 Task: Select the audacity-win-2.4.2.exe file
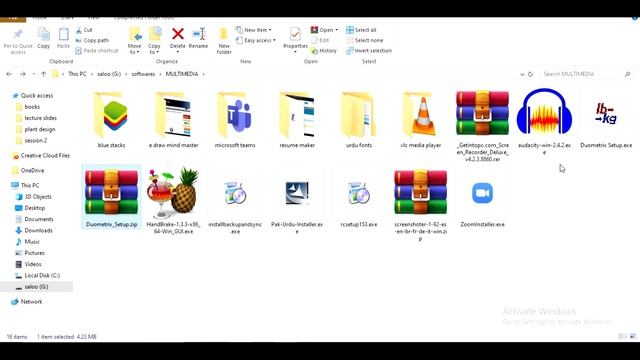click(544, 122)
